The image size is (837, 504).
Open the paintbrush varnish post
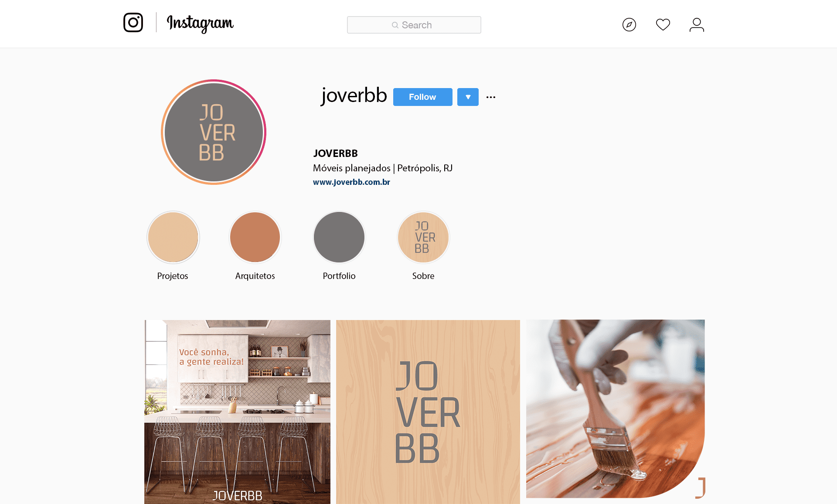point(616,409)
